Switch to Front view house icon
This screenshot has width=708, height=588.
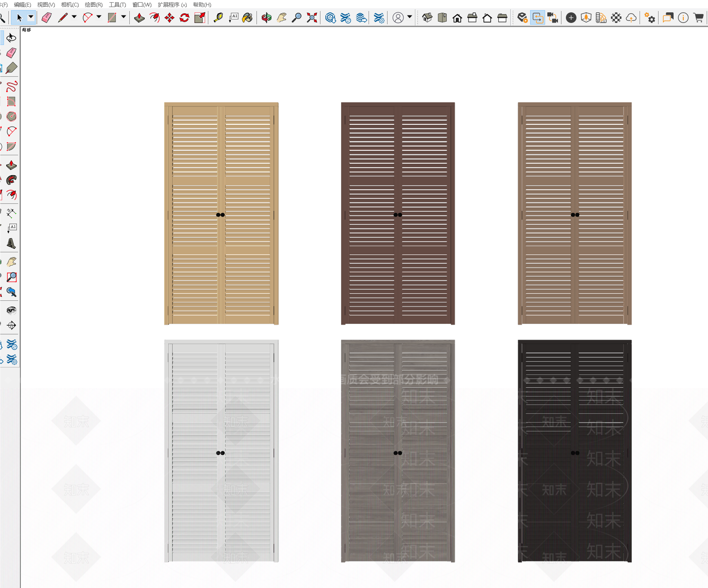point(457,18)
